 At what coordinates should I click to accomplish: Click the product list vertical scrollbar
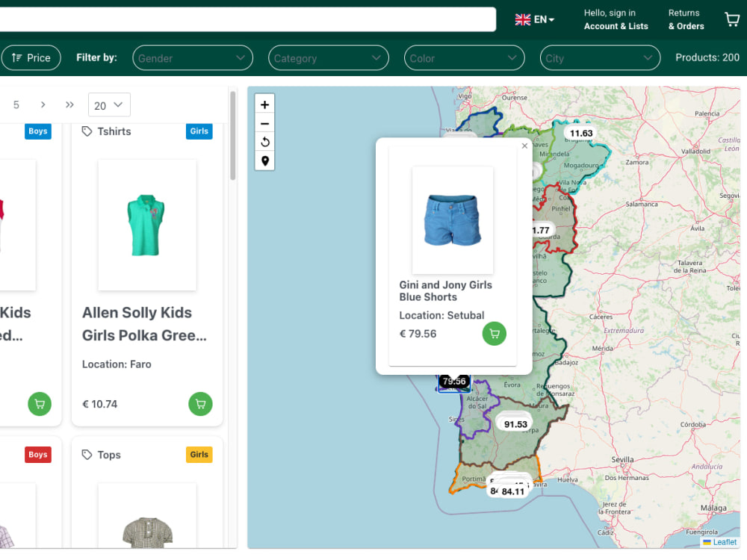coord(233,136)
